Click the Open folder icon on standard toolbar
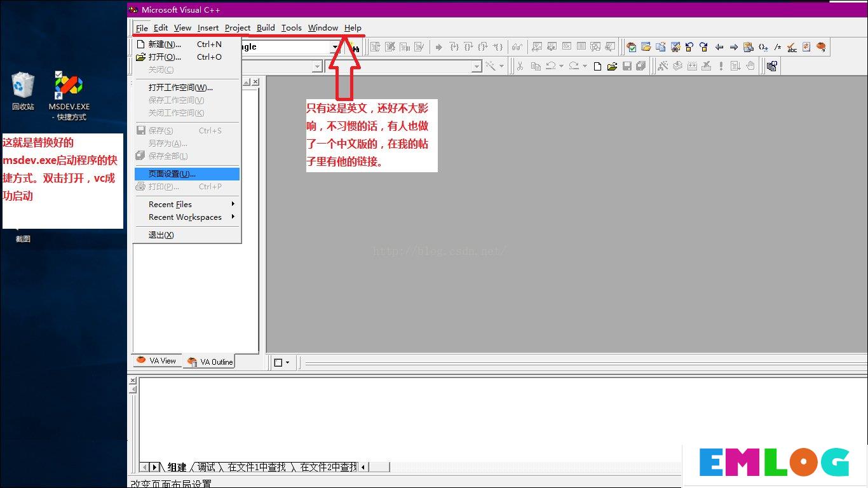 click(x=612, y=66)
